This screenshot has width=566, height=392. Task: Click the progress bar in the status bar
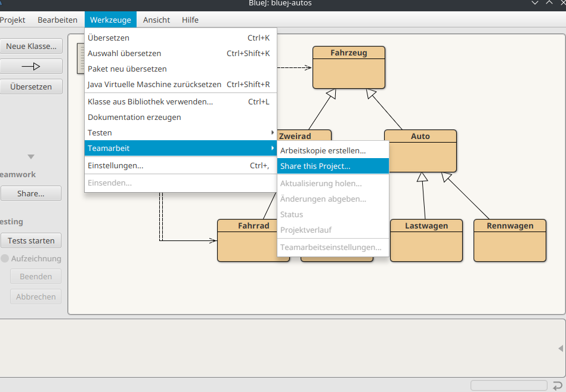click(x=509, y=385)
